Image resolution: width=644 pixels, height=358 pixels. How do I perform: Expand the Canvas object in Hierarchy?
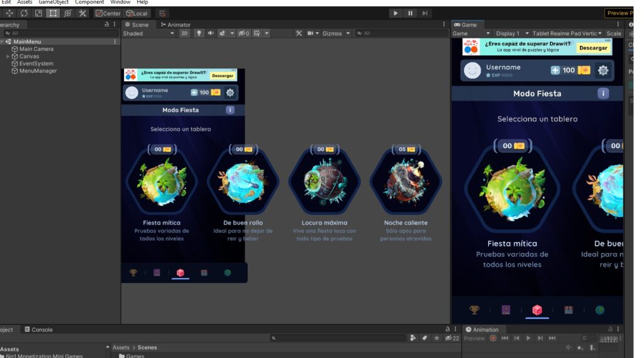pos(8,56)
